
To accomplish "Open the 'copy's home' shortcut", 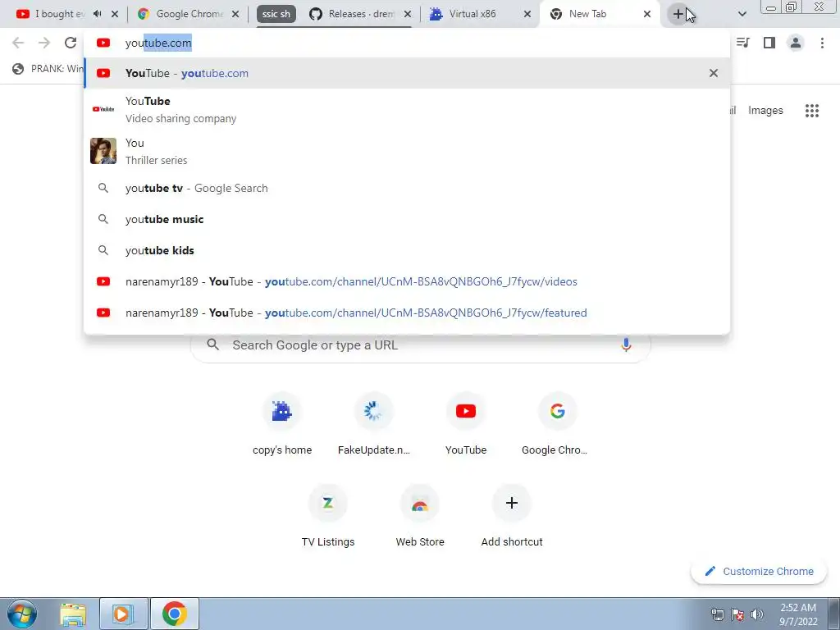I will (x=282, y=424).
